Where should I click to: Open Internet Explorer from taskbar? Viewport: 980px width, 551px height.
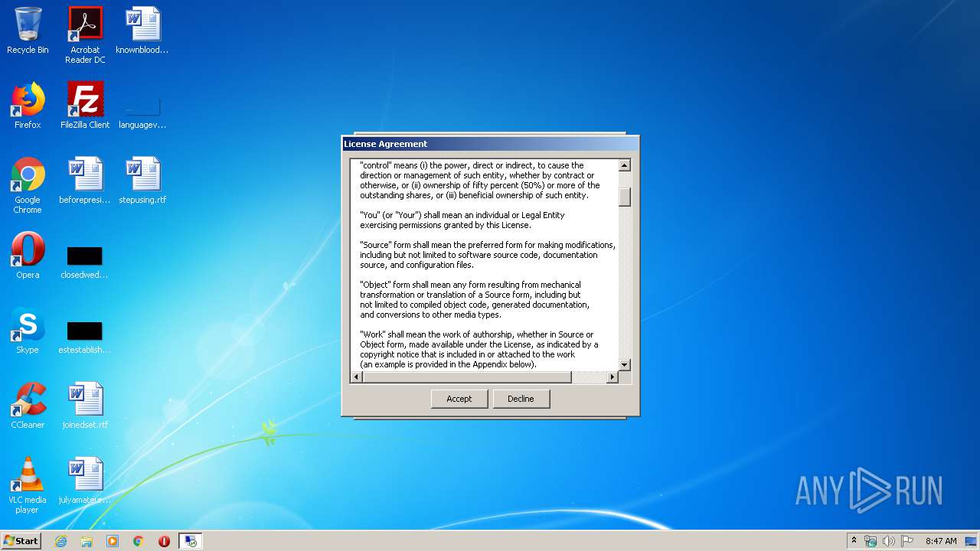point(61,541)
